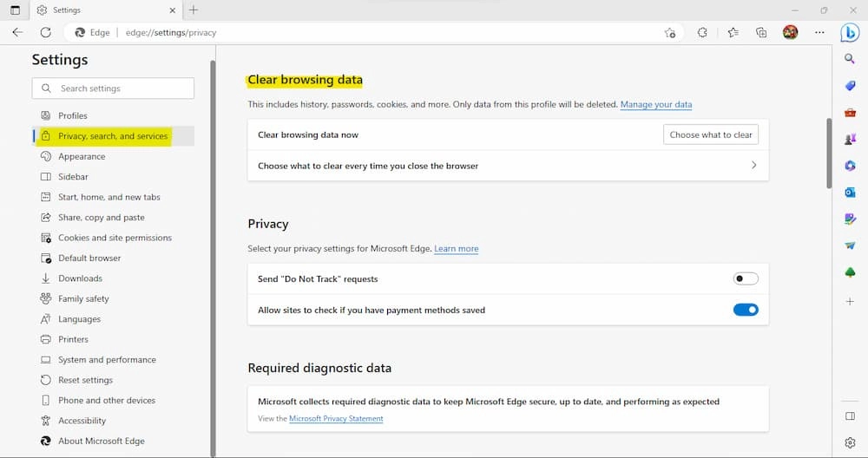Open Appearance settings

pos(114,156)
